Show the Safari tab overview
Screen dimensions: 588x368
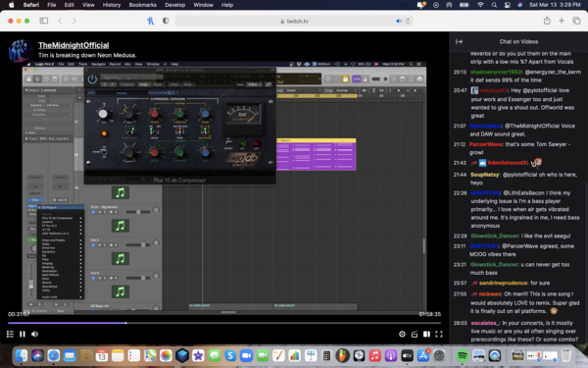click(x=576, y=21)
